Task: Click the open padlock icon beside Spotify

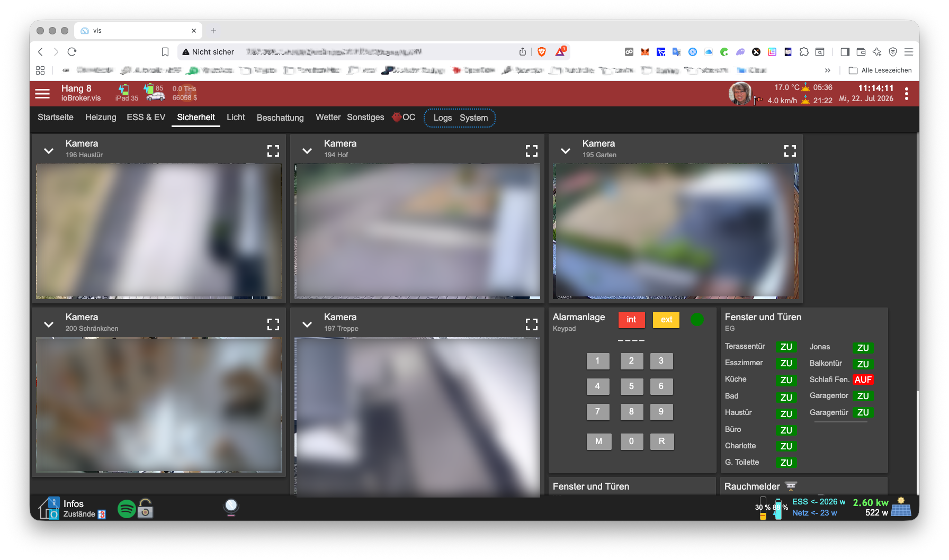Action: [146, 508]
